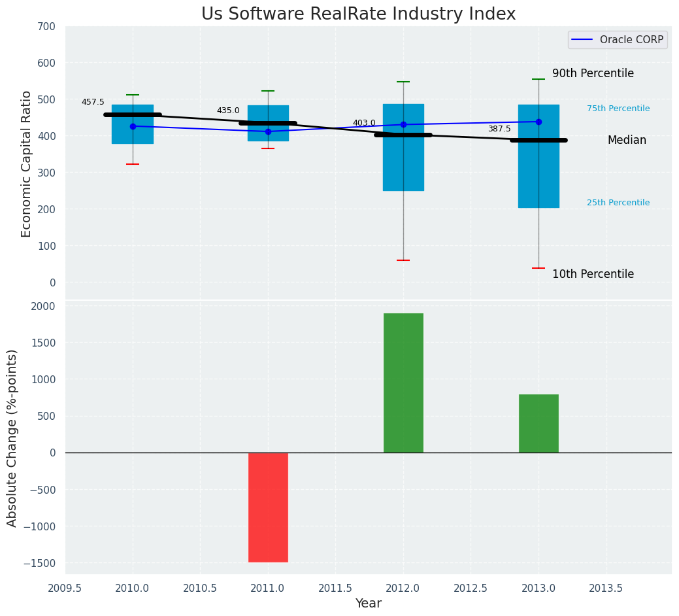
Task: Click the Oracle data point for 2010
Action: tap(133, 126)
